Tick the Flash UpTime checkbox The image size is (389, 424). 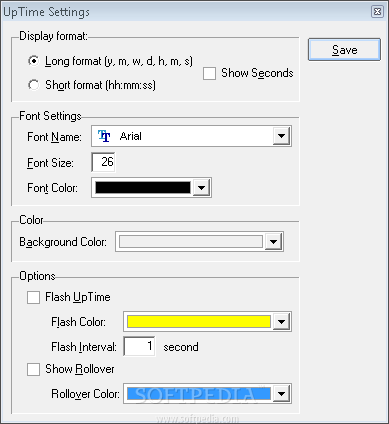[33, 297]
